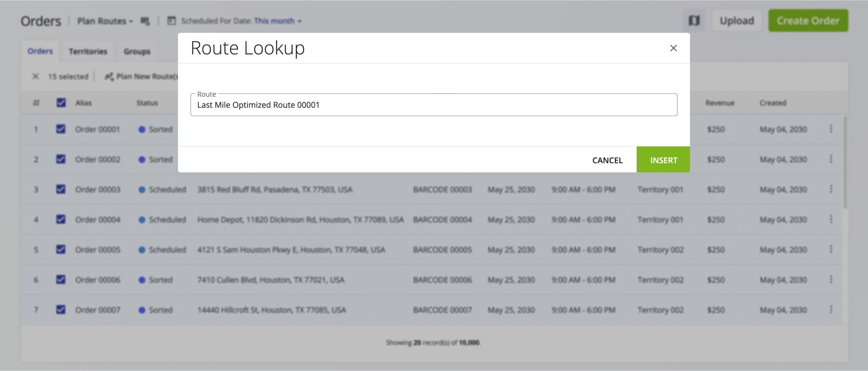Uncheck the Order 00005 checkbox

point(61,249)
